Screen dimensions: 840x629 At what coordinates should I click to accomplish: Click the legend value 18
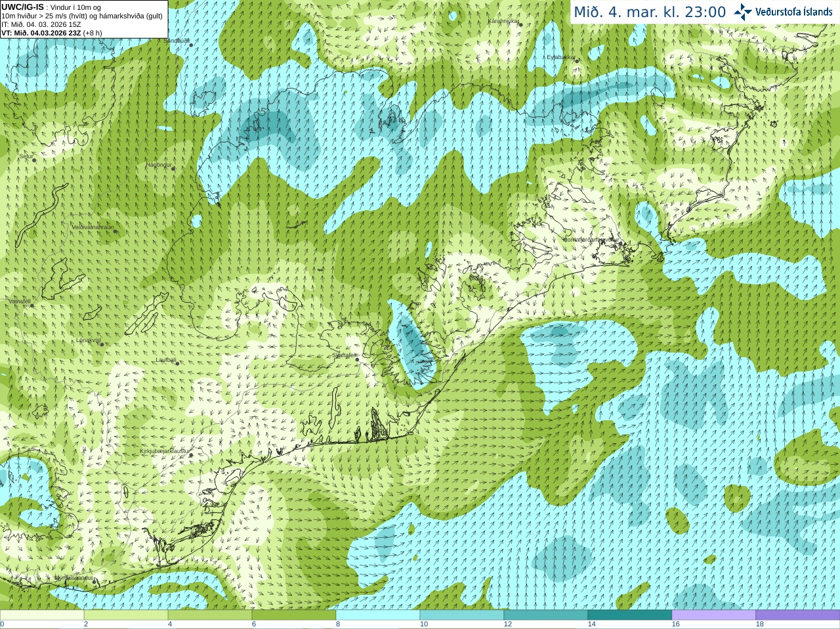(x=760, y=624)
